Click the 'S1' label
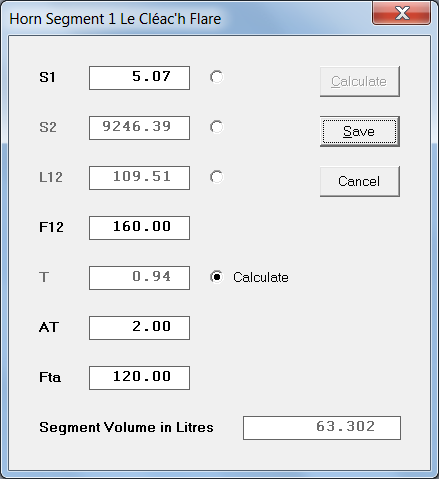The image size is (439, 479). coord(47,77)
